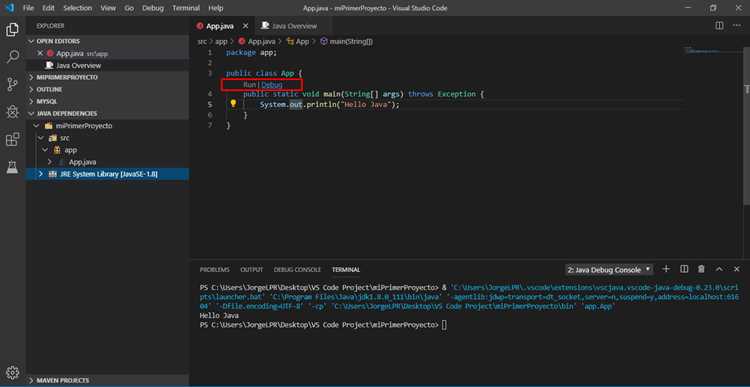Image resolution: width=750 pixels, height=387 pixels.
Task: Open the Source Control view
Action: (12, 85)
